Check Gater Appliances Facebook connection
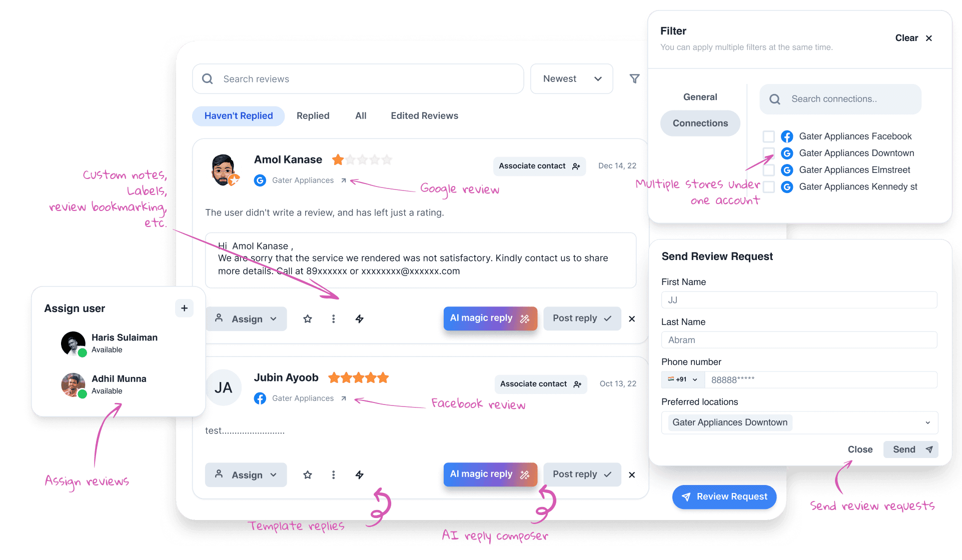This screenshot has width=962, height=560. [x=769, y=136]
